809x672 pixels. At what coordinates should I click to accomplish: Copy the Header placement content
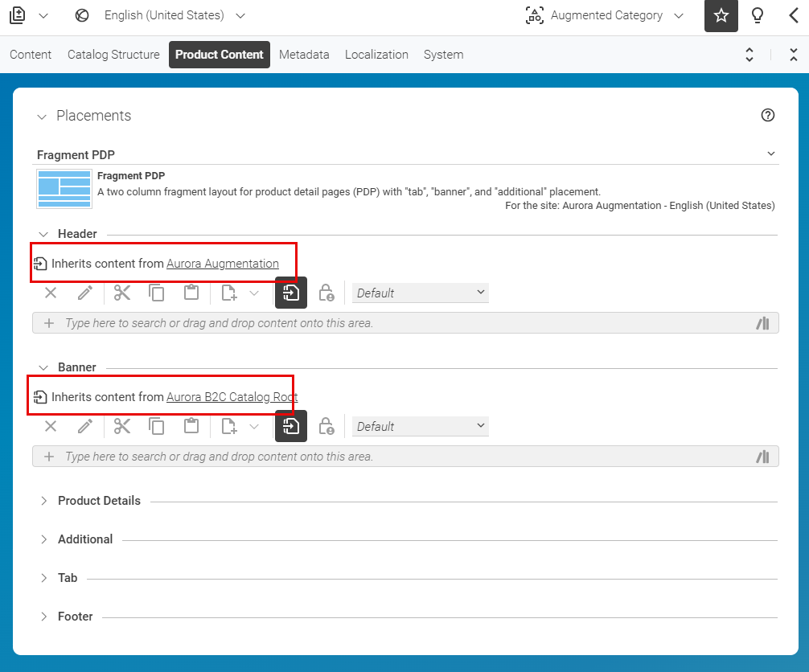coord(156,293)
